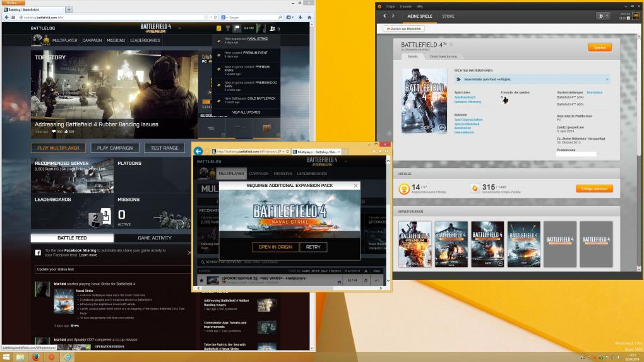Open Internet Explorer from the taskbar
Screen dimensions: 644x362
tap(68, 357)
